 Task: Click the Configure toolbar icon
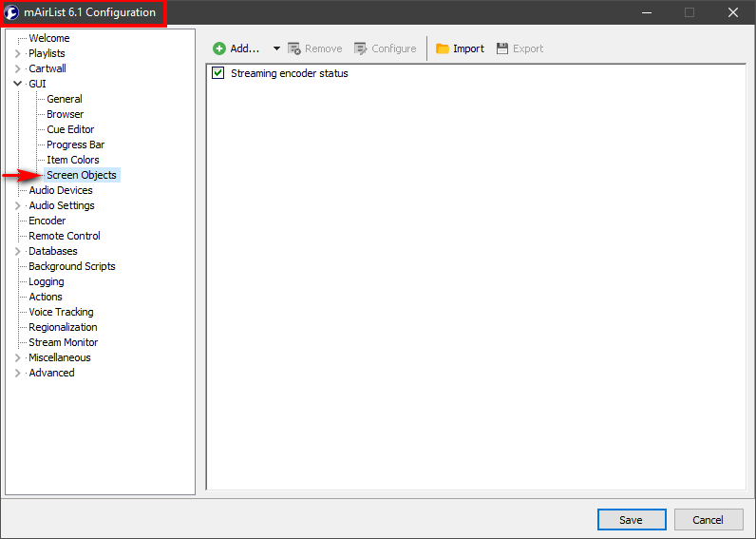(361, 48)
